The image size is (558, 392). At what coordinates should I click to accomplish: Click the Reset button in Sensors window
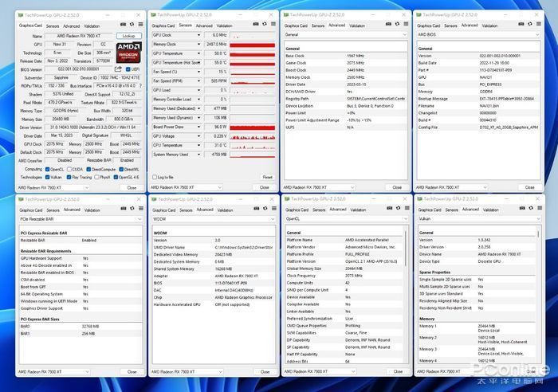pyautogui.click(x=267, y=177)
